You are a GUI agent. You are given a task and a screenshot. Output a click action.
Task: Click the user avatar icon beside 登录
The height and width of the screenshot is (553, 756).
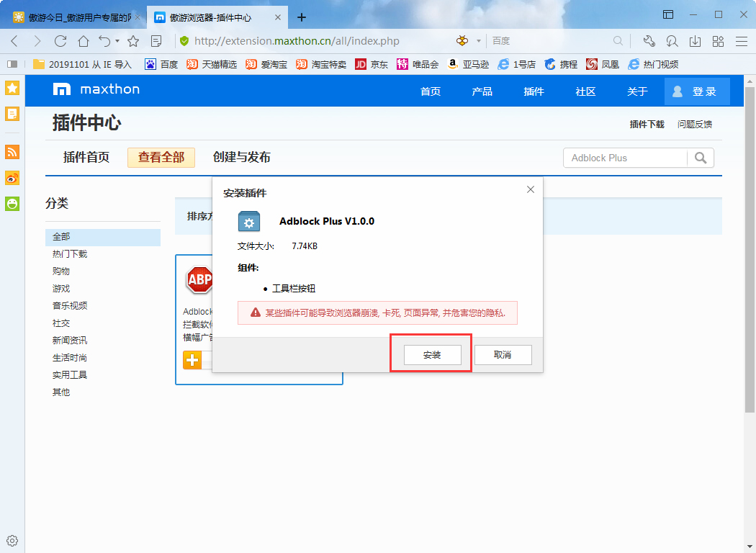click(x=677, y=91)
